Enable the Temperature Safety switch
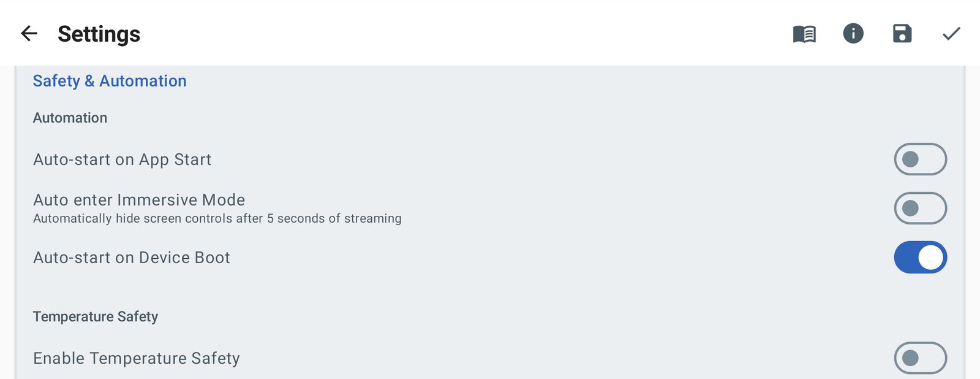This screenshot has height=379, width=980. point(920,358)
